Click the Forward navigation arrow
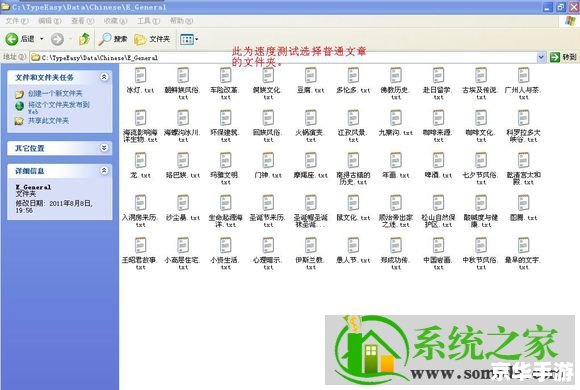The width and height of the screenshot is (580, 390). pos(57,39)
